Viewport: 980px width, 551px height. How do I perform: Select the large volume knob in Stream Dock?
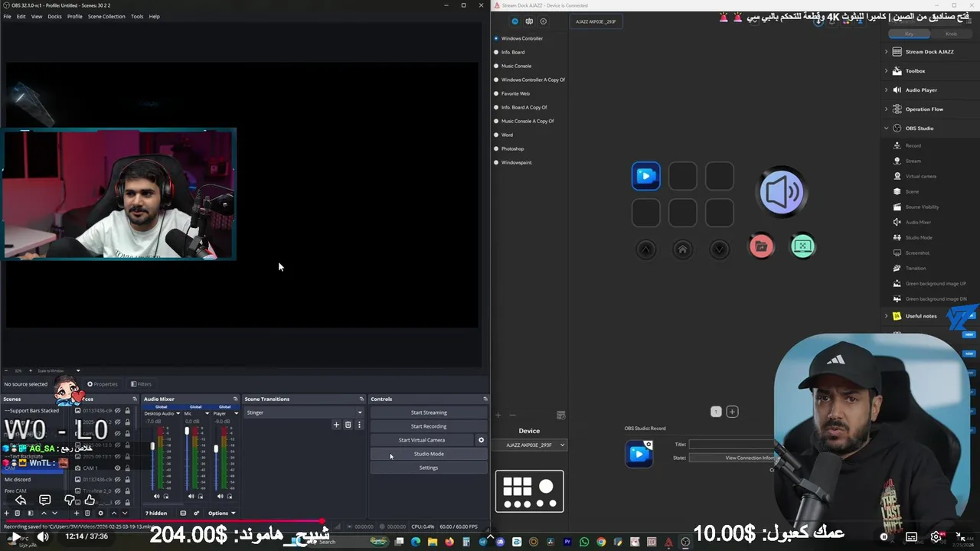click(782, 191)
